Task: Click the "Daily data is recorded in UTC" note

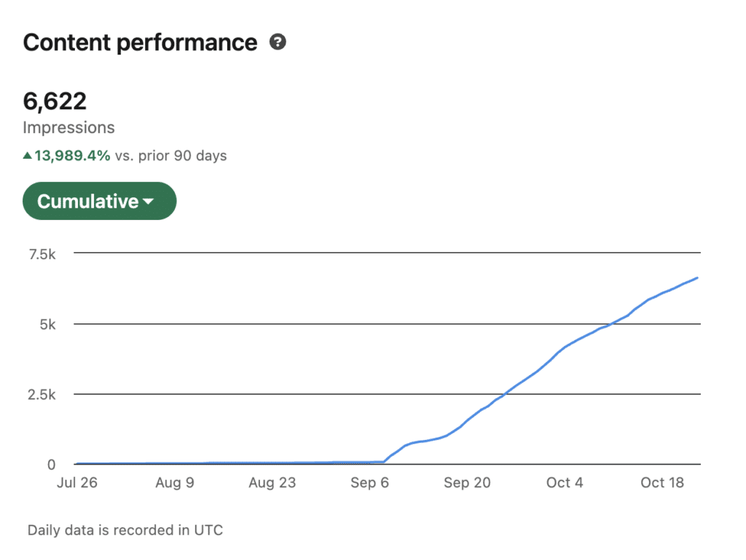Action: click(125, 530)
